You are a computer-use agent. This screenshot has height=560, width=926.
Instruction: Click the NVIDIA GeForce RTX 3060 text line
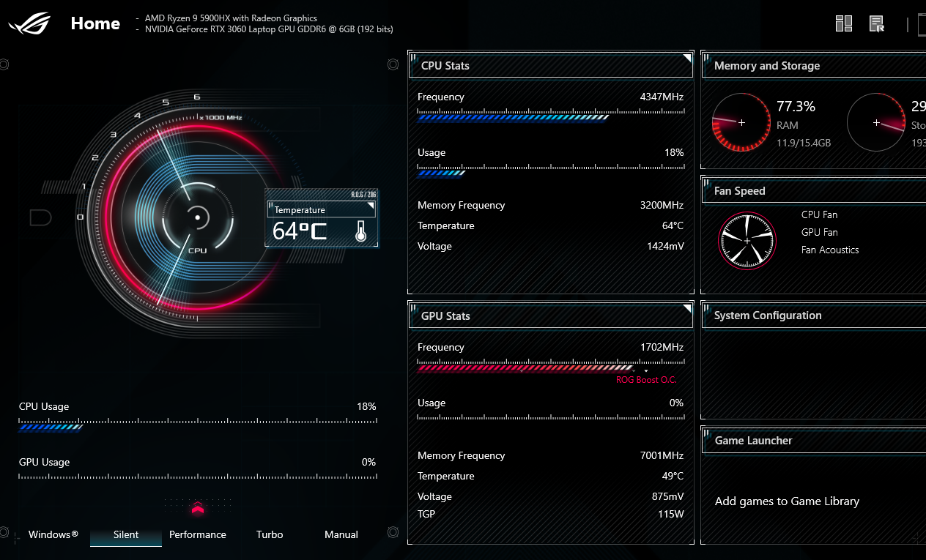269,29
